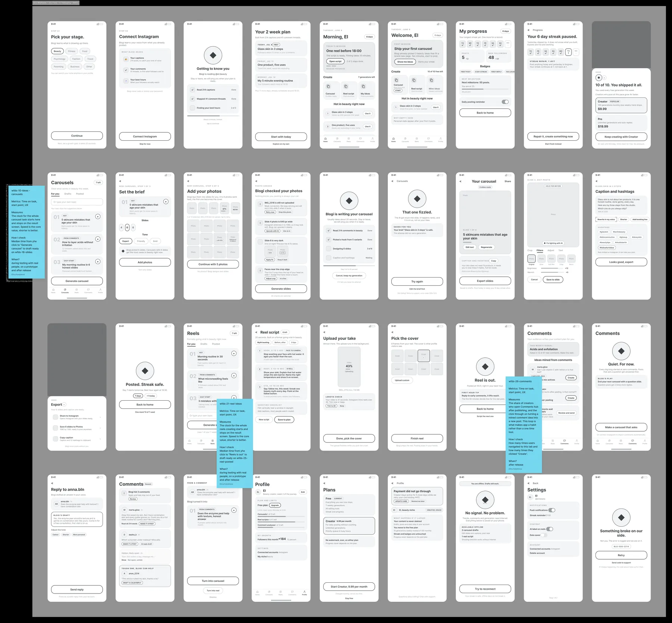The width and height of the screenshot is (672, 623).
Task: Click warning icon beside IMG_2318 not uploaded
Action: tap(260, 204)
